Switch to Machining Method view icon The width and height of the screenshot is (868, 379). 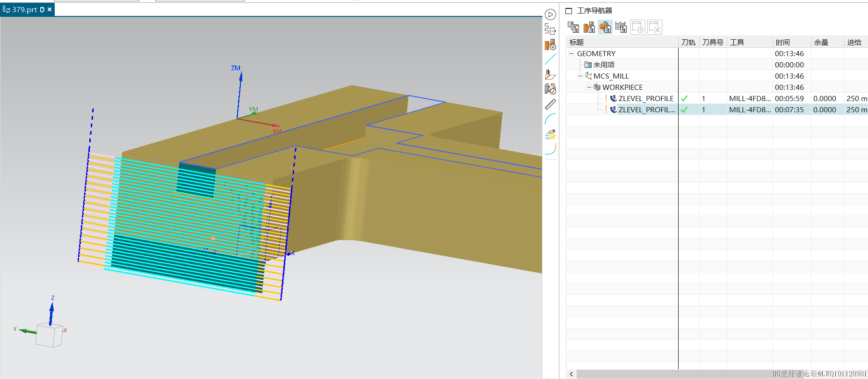621,27
